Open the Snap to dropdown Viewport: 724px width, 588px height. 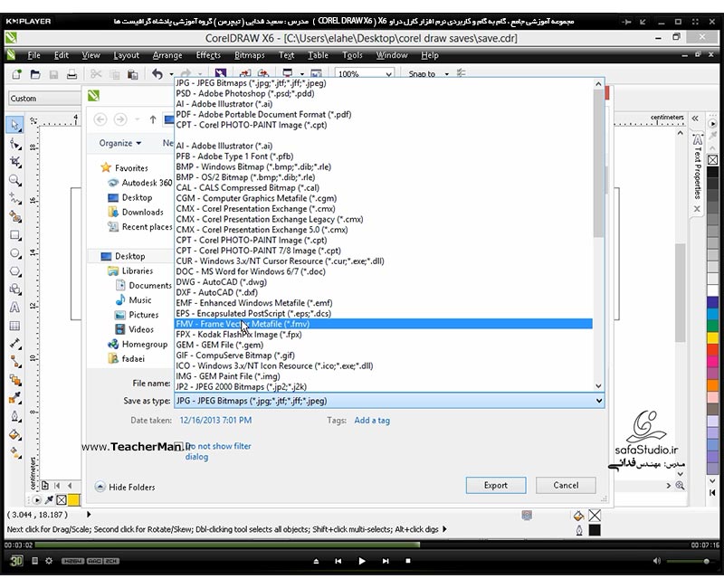pos(446,74)
